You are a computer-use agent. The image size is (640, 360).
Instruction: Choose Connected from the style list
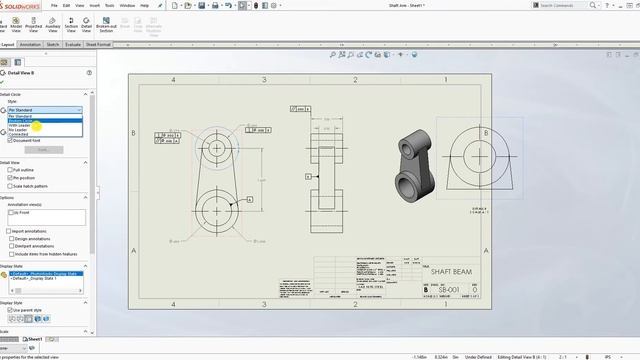tap(45, 134)
